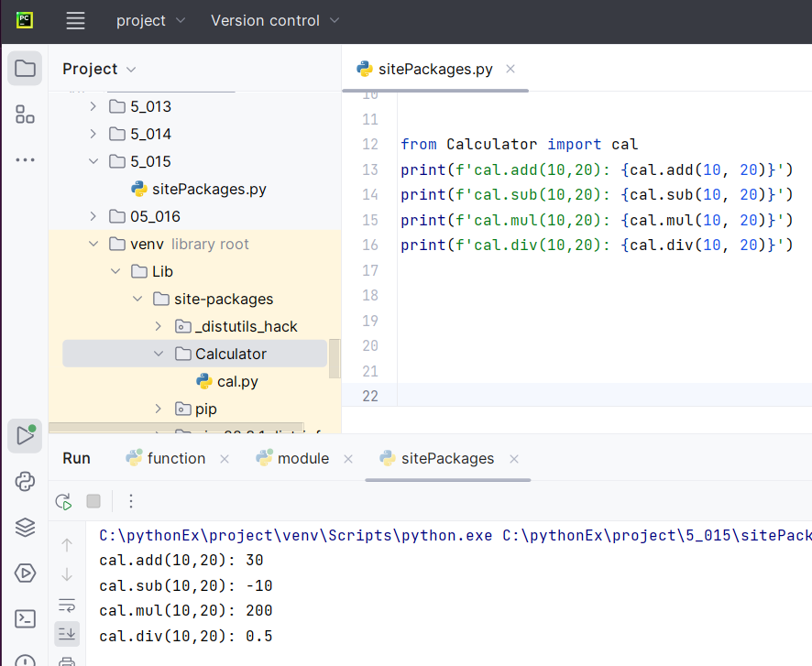
Task: Select cal.py in the project tree
Action: (227, 381)
